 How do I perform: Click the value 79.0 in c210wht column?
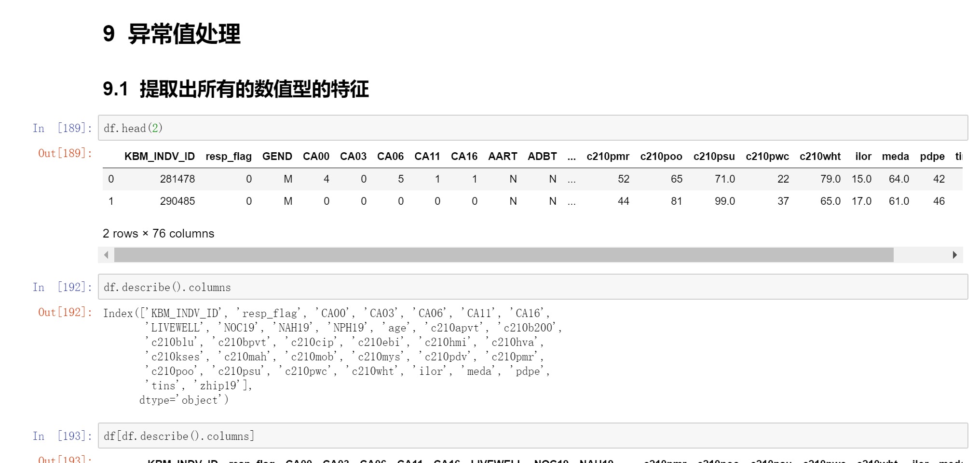click(x=830, y=179)
